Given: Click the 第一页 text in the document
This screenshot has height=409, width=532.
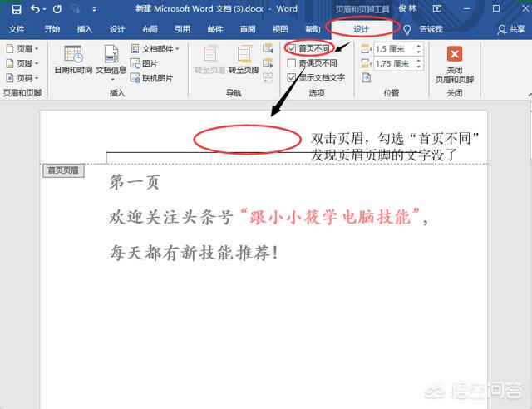Looking at the screenshot, I should coord(135,182).
